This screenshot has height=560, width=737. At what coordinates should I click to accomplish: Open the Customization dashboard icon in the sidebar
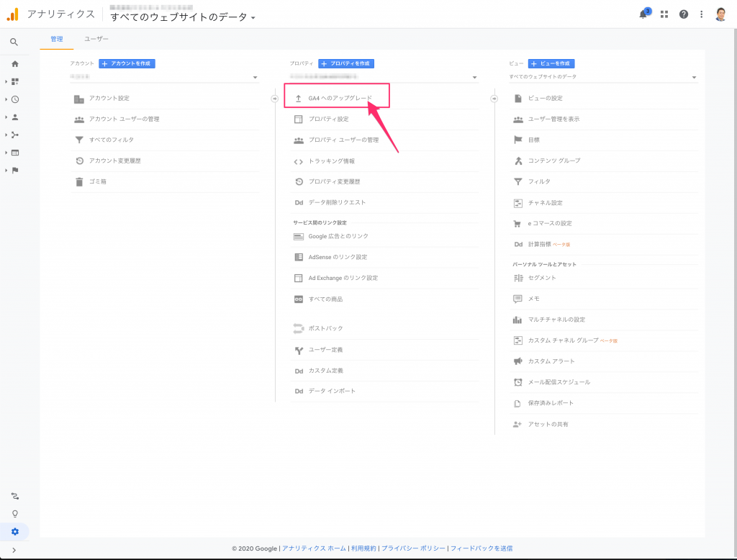click(15, 81)
